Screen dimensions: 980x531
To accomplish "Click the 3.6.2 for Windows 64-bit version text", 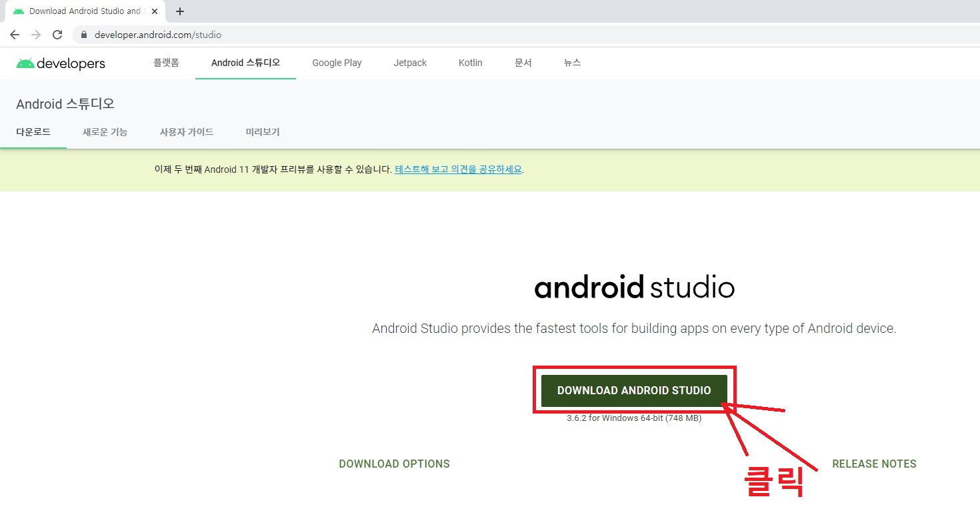I will coord(634,418).
